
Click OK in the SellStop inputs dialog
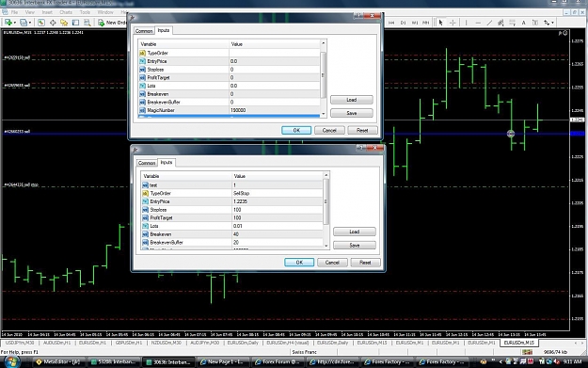(x=299, y=263)
